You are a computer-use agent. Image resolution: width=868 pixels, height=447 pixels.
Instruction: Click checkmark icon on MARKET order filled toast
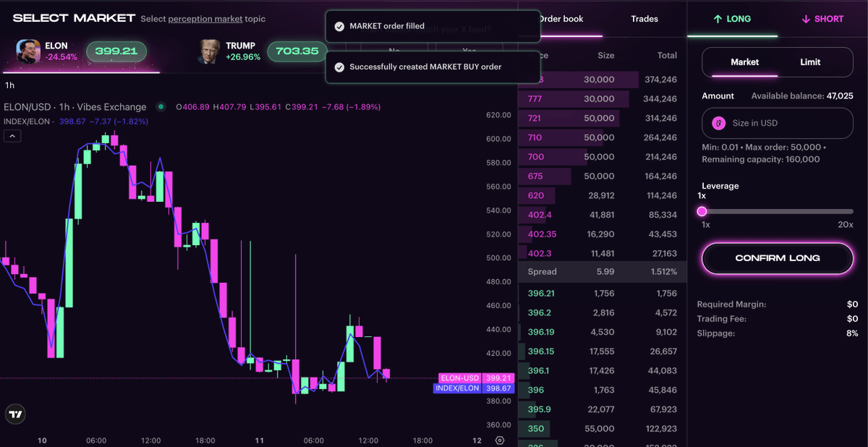tap(339, 26)
